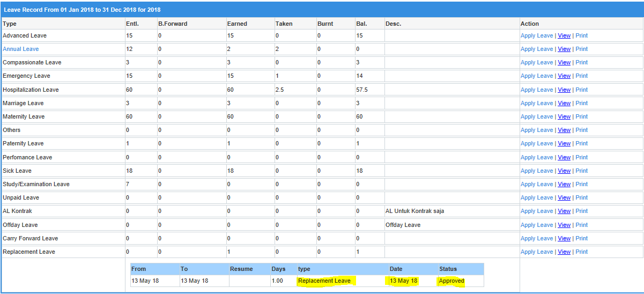View Perfomance Leave record
Image resolution: width=644 pixels, height=294 pixels.
pos(564,157)
